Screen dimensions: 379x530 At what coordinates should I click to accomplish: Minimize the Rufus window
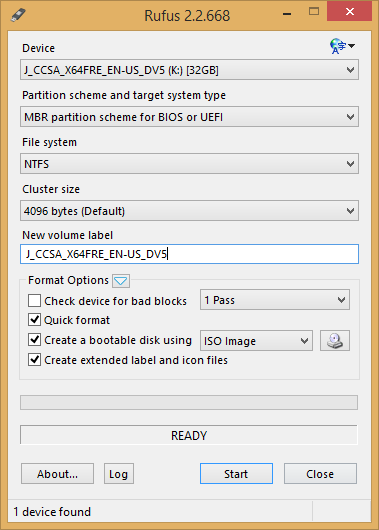287,14
